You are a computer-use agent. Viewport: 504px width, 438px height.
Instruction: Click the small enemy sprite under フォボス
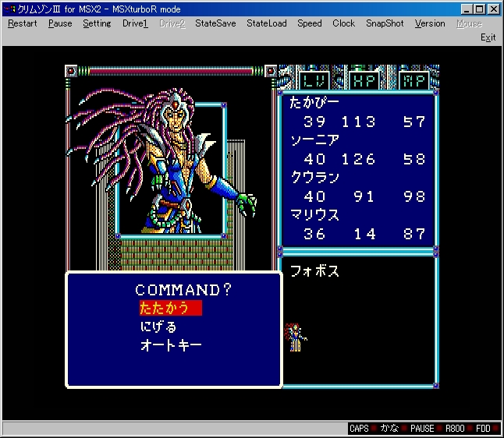click(296, 337)
